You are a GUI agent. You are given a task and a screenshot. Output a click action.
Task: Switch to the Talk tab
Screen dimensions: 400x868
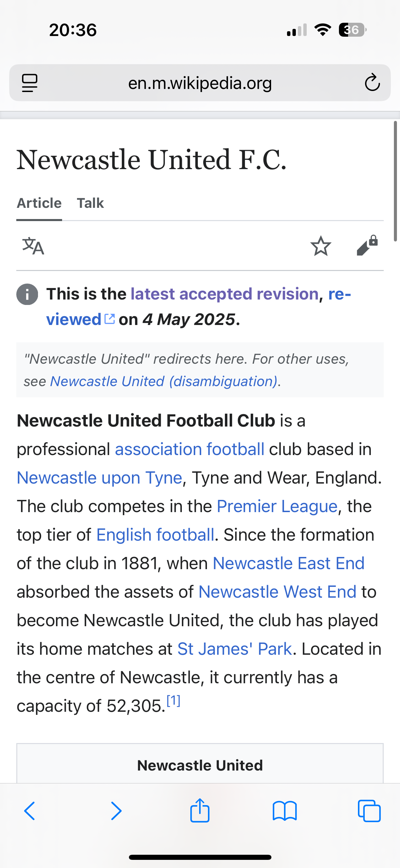(x=90, y=203)
